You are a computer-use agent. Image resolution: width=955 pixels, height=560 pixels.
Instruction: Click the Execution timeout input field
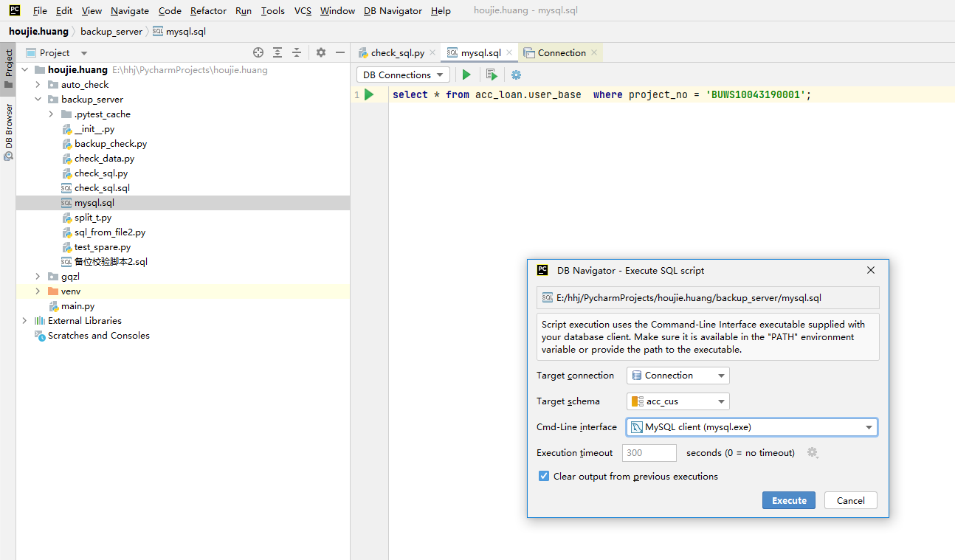coord(649,452)
